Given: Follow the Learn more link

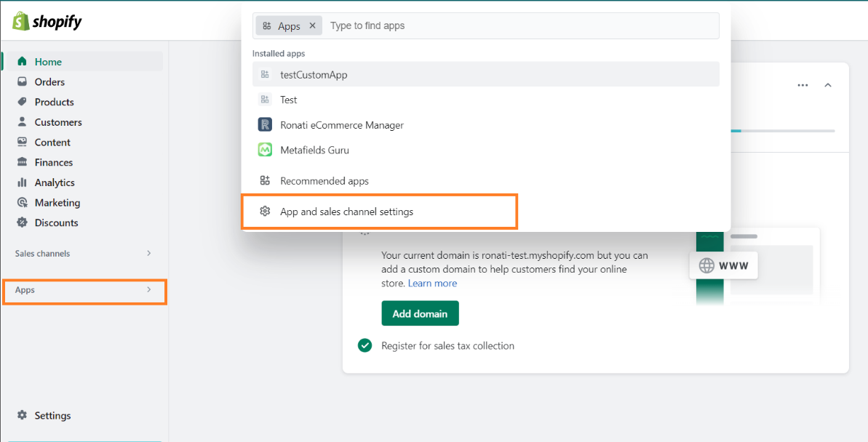Looking at the screenshot, I should [x=432, y=284].
